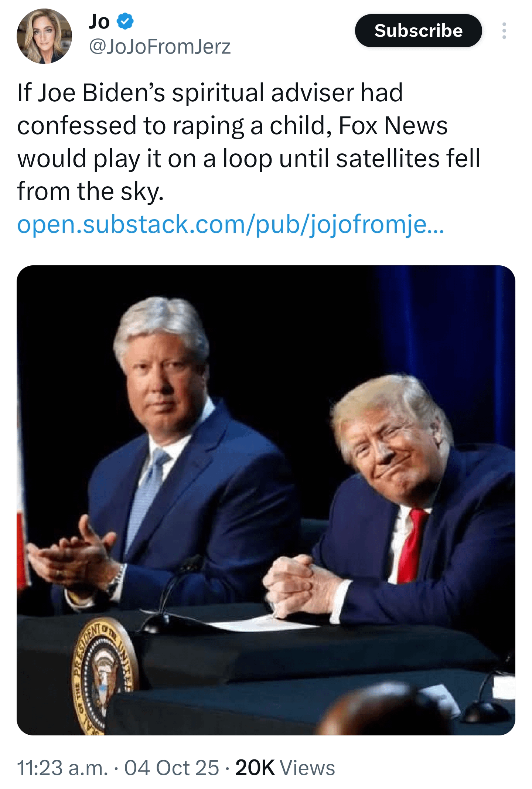Image resolution: width=532 pixels, height=789 pixels.
Task: Click the blue verified checkmark badge
Action: click(125, 21)
